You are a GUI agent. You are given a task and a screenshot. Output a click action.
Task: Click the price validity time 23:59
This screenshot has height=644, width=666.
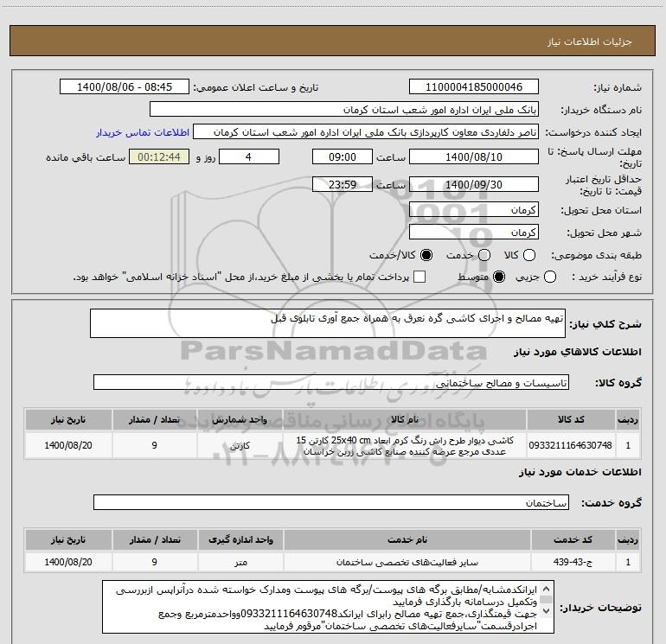coord(343,184)
